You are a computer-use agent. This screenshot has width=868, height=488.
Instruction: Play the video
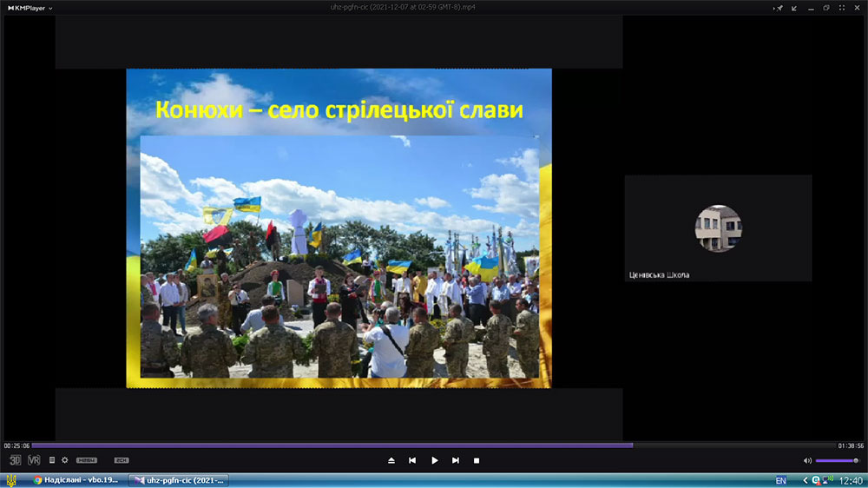pyautogui.click(x=435, y=460)
